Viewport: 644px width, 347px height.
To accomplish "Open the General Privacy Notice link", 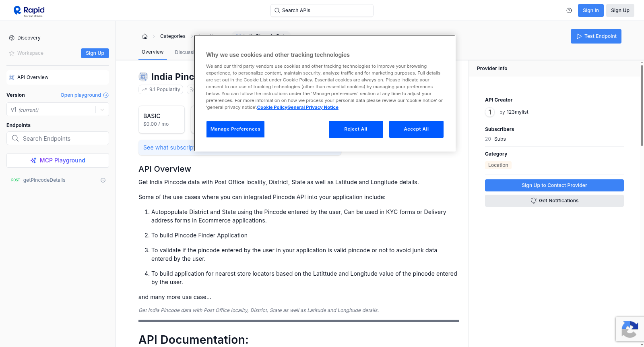I will click(313, 108).
